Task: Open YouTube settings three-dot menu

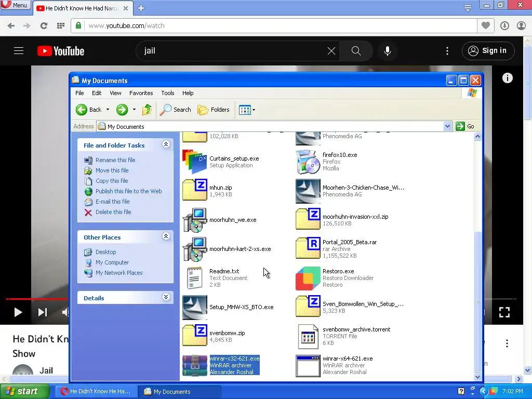Action: click(x=447, y=51)
